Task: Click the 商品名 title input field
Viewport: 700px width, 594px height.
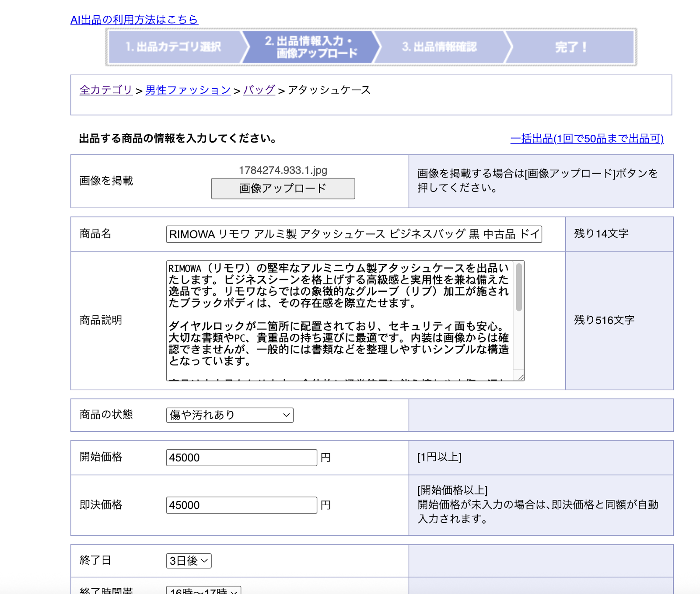Action: [353, 234]
